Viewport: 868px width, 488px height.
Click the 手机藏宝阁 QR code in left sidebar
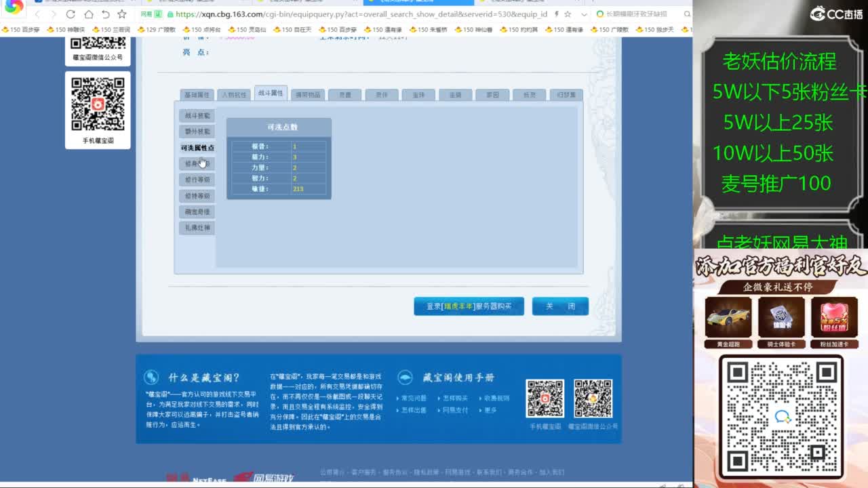click(x=98, y=104)
